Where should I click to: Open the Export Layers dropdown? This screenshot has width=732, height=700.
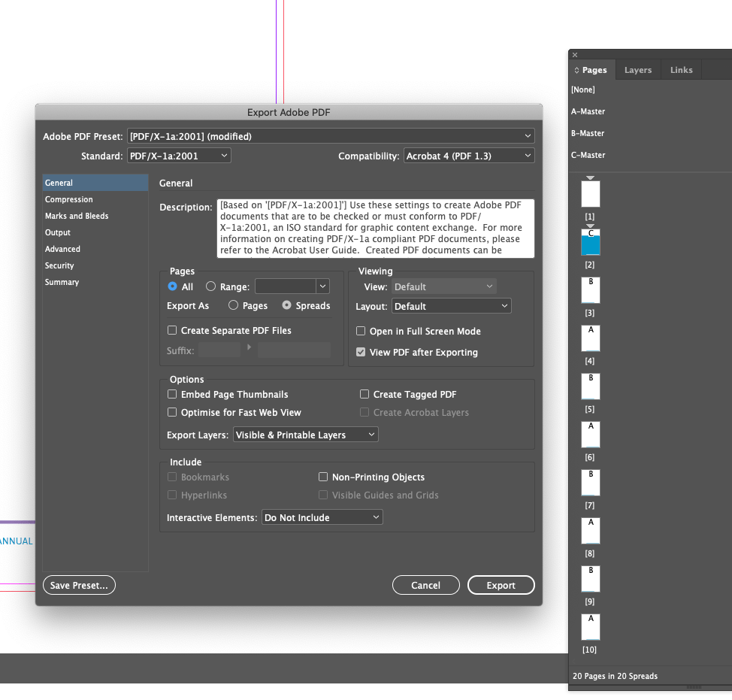pos(305,434)
